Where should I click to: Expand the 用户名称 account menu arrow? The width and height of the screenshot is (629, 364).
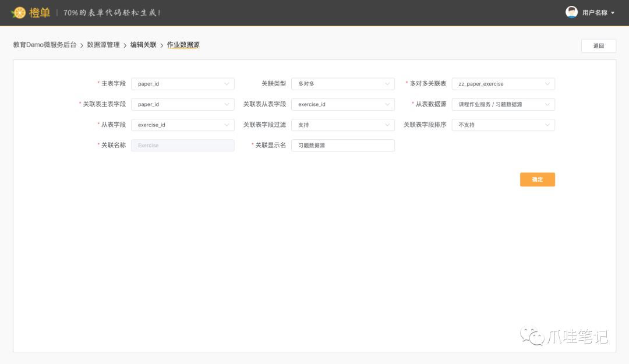coord(613,13)
